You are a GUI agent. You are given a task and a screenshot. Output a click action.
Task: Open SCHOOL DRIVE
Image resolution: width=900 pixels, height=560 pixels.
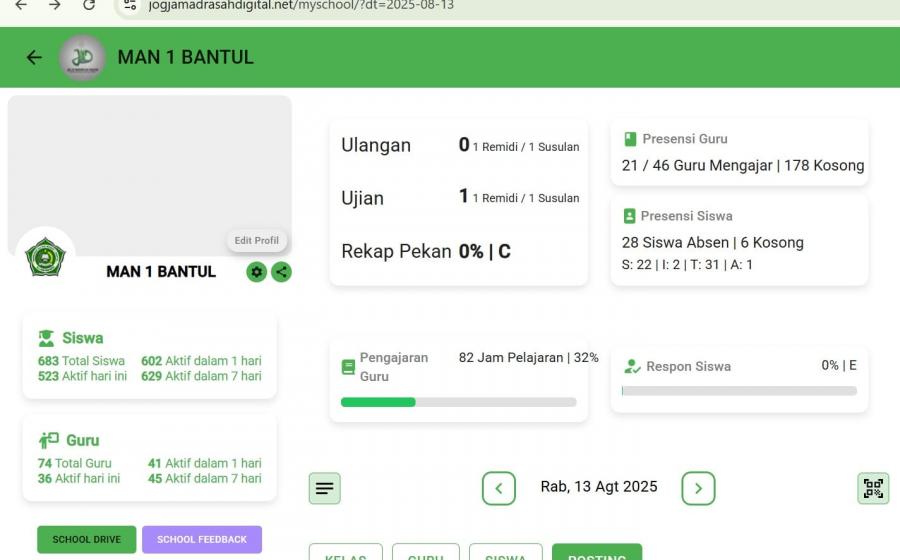(87, 539)
